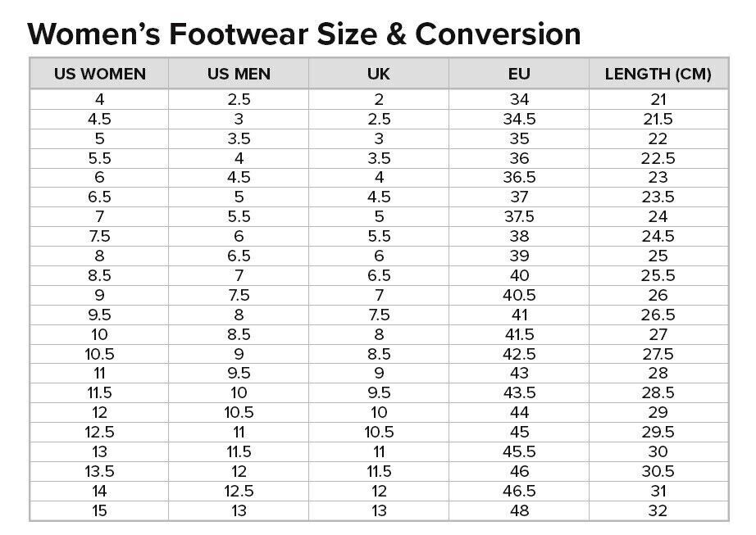Screen dimensions: 756x535
Task: Select the US WOMEN column header
Action: click(100, 74)
